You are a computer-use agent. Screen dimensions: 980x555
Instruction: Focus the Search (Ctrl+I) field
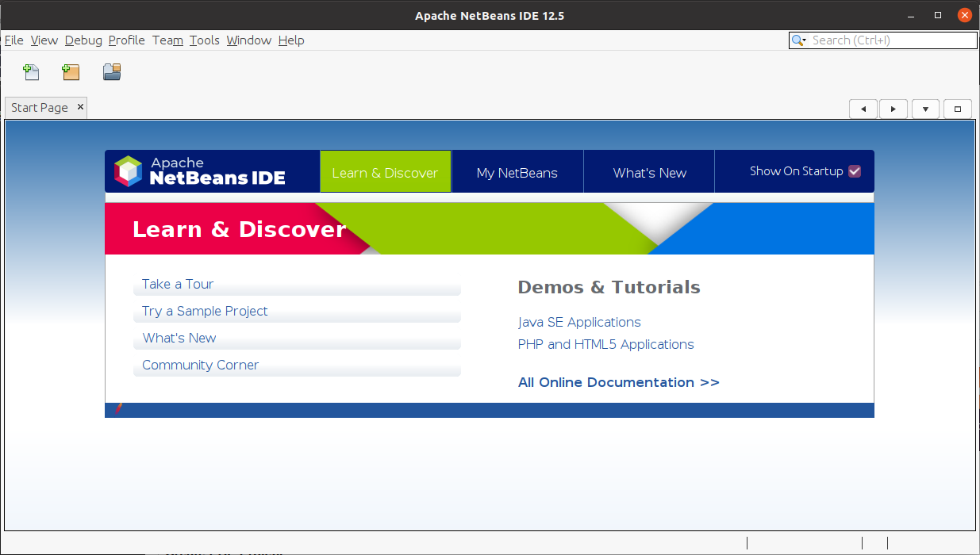892,40
